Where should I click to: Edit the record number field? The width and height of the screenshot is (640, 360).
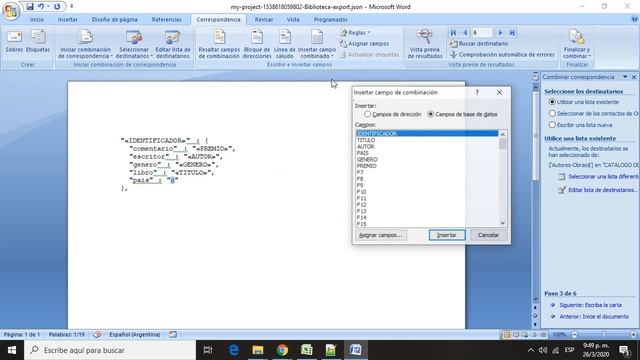482,33
